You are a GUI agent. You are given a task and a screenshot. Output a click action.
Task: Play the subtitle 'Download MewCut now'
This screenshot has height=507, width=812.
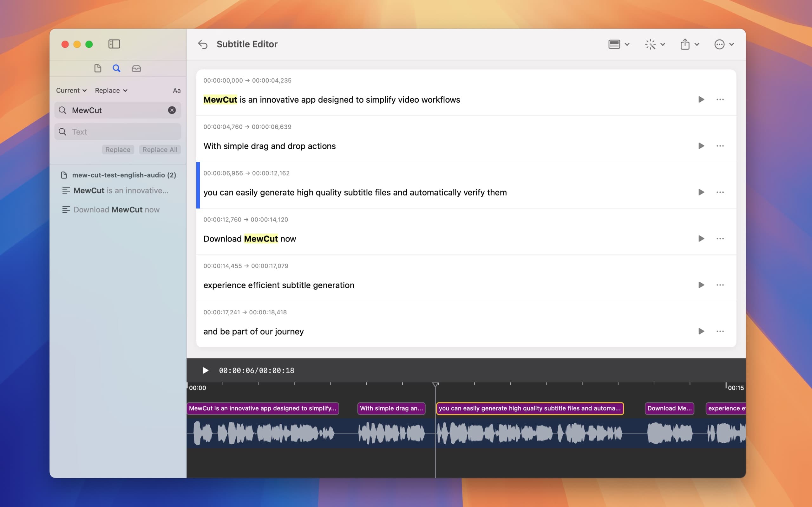[x=701, y=238]
